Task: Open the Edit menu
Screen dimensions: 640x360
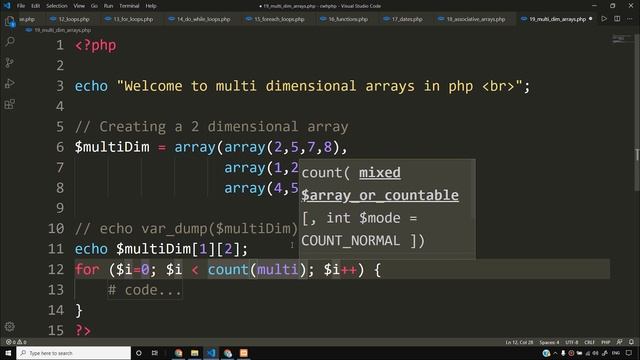Action: click(x=36, y=6)
